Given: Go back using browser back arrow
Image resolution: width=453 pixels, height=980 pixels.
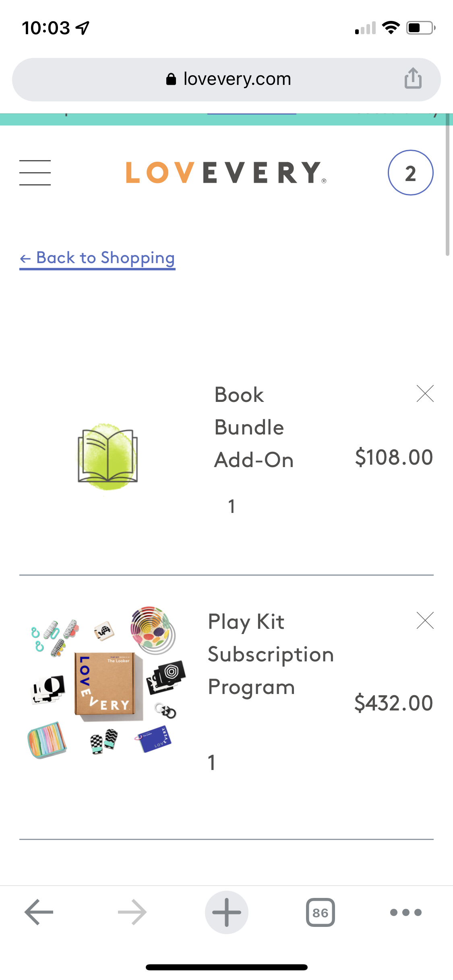Looking at the screenshot, I should coord(39,912).
